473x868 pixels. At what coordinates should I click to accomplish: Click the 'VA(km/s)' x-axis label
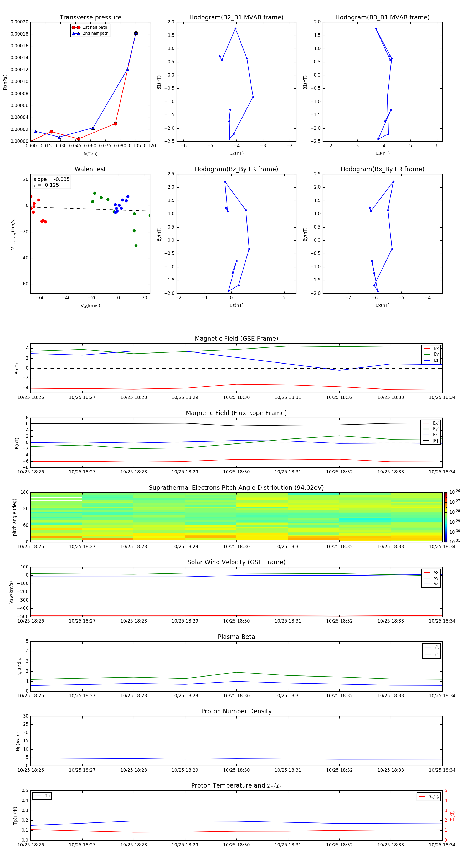[90, 306]
